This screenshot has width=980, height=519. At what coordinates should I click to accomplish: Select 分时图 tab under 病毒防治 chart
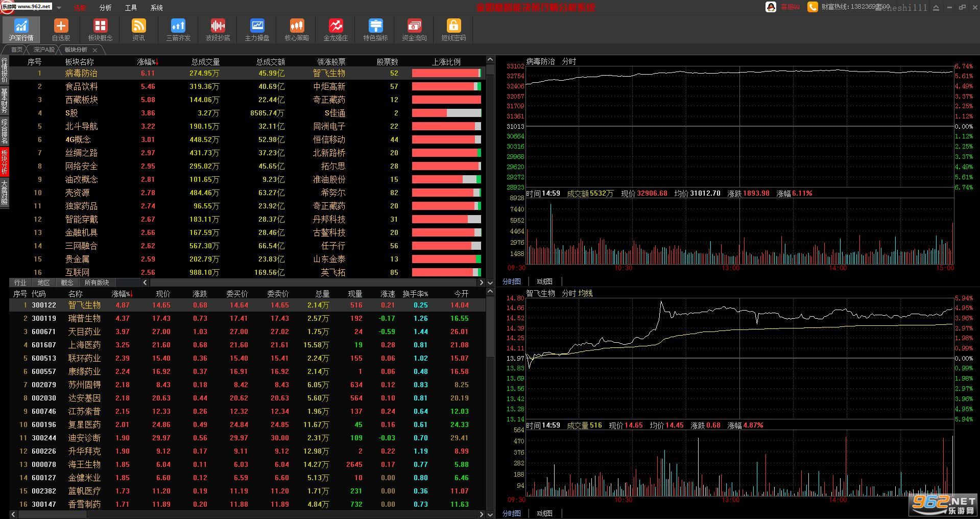[511, 281]
